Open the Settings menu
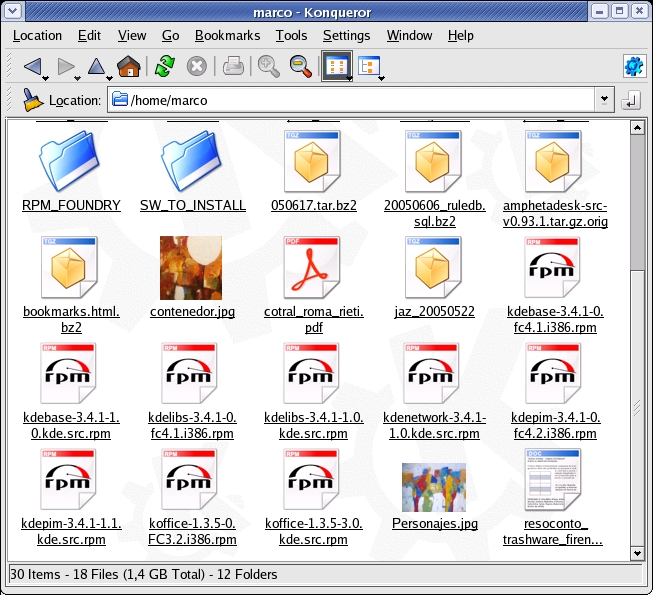Screen dimensions: 653x595 point(346,35)
